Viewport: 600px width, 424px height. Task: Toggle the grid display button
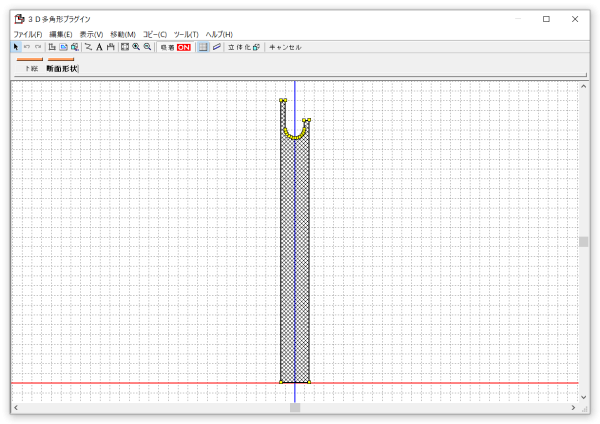[203, 47]
